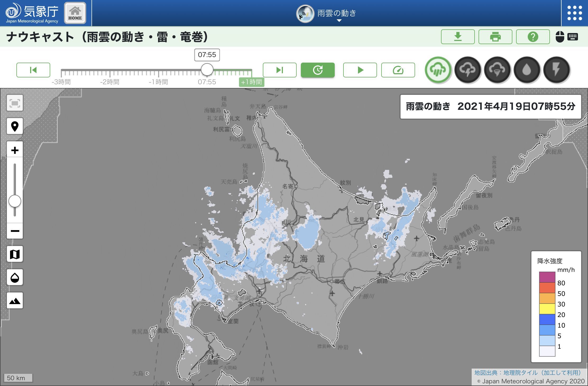The image size is (588, 386).
Task: Click the Japan Meteorological Agency logo
Action: click(x=32, y=13)
